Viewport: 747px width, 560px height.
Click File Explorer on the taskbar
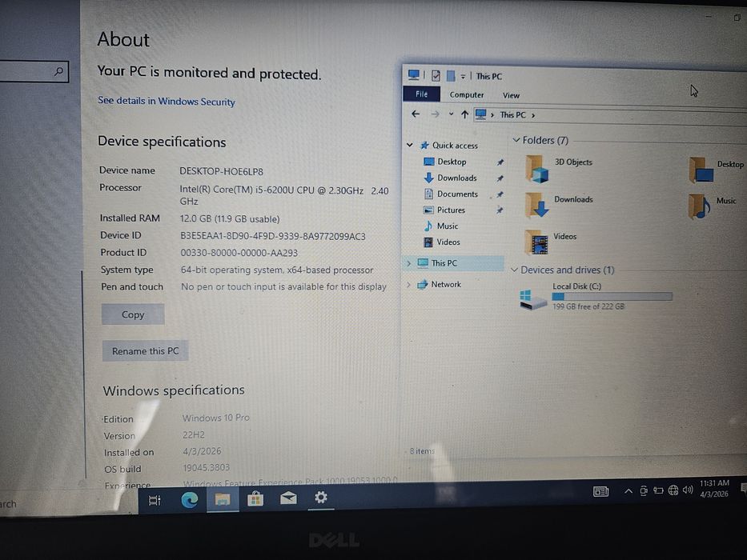point(223,499)
